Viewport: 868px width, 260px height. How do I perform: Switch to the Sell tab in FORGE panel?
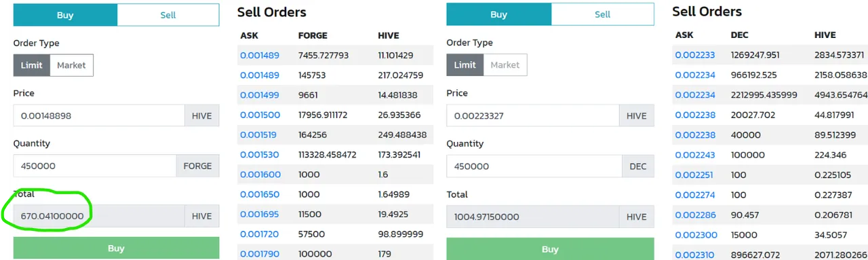pos(168,15)
